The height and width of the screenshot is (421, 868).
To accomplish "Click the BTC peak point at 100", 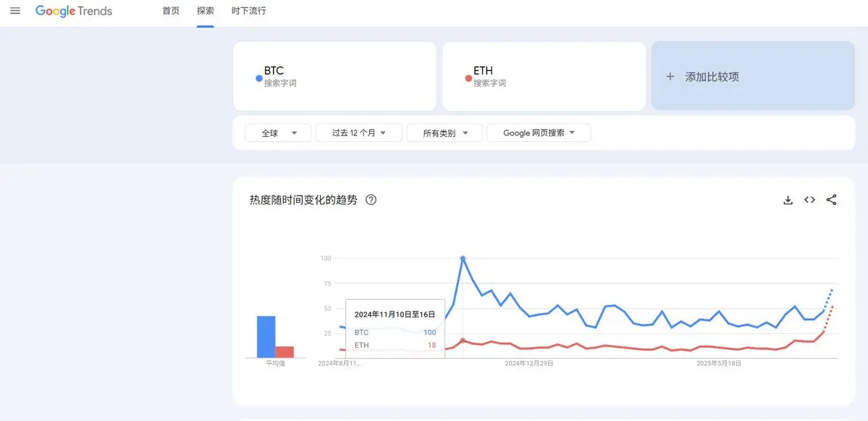I will tap(463, 259).
